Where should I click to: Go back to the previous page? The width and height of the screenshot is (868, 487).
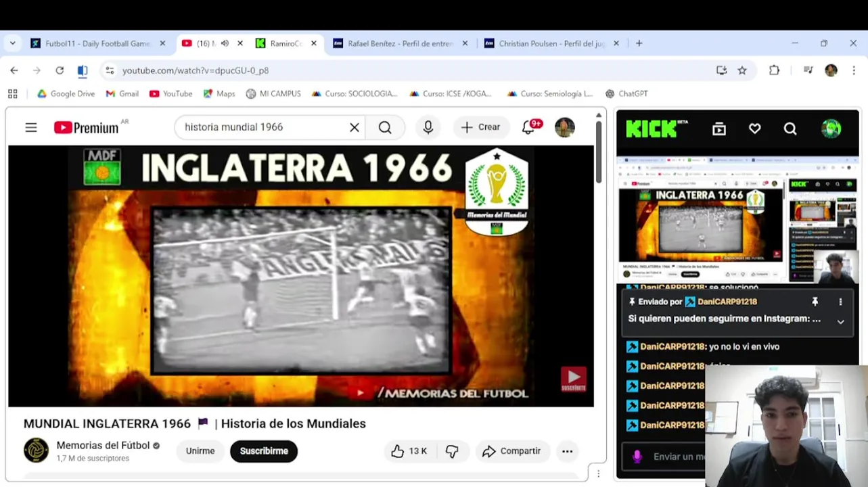pos(14,70)
